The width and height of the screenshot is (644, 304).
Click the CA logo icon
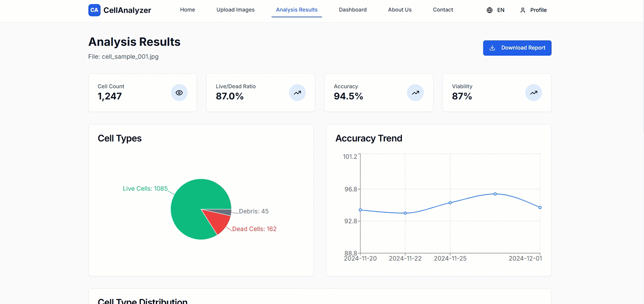(94, 10)
